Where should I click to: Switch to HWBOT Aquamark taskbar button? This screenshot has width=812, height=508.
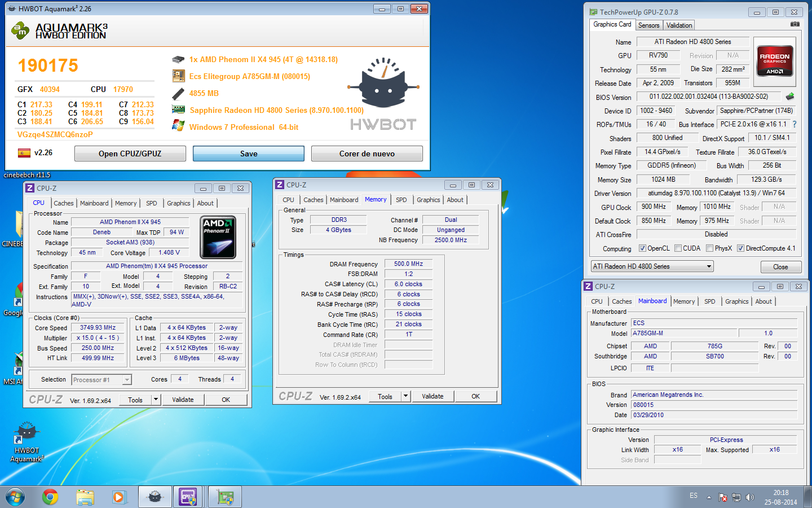pos(155,497)
